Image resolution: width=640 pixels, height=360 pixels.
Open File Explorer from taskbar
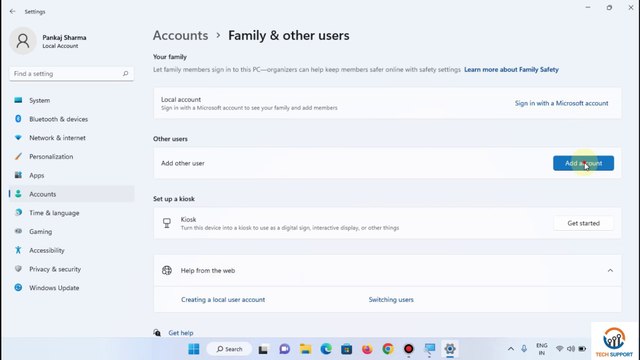pos(305,349)
